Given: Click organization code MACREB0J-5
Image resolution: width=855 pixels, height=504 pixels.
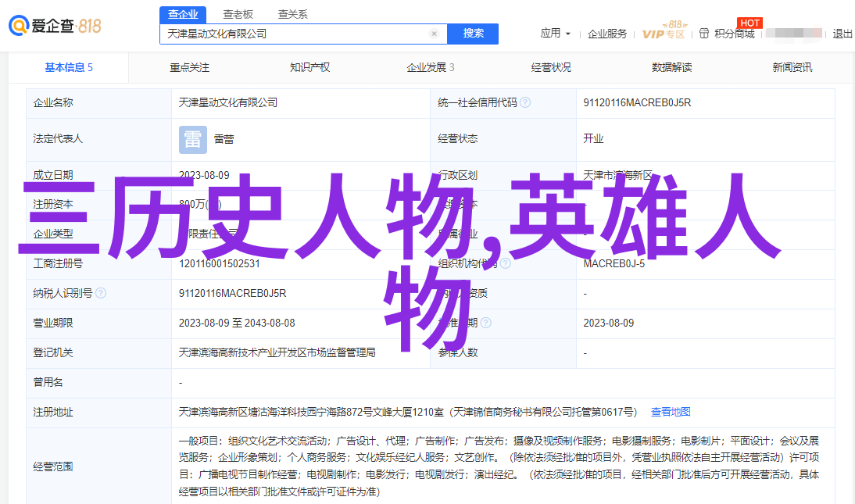Looking at the screenshot, I should (614, 264).
